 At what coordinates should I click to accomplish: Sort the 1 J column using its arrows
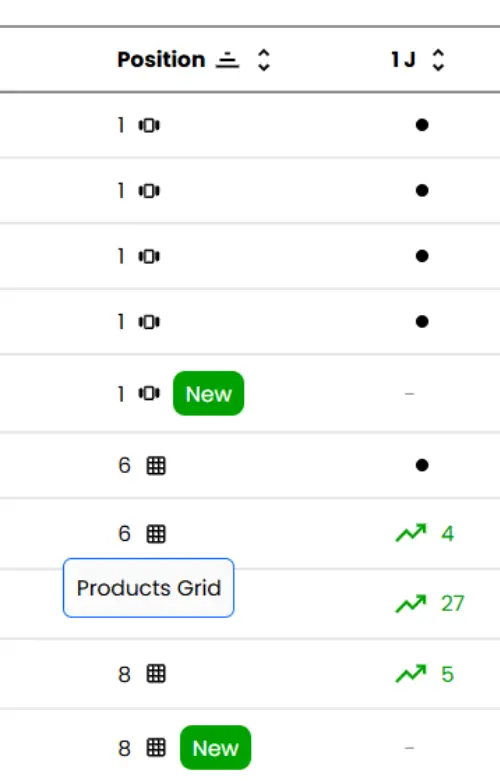(x=438, y=60)
